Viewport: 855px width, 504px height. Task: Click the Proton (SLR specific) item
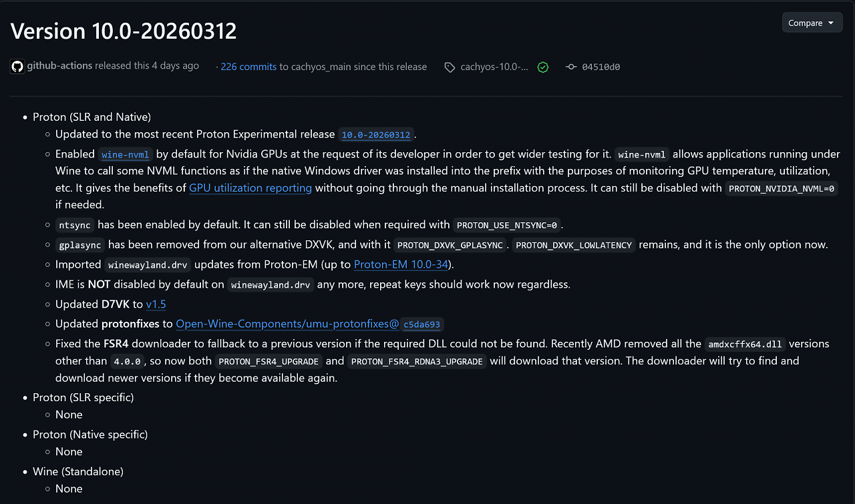click(83, 397)
